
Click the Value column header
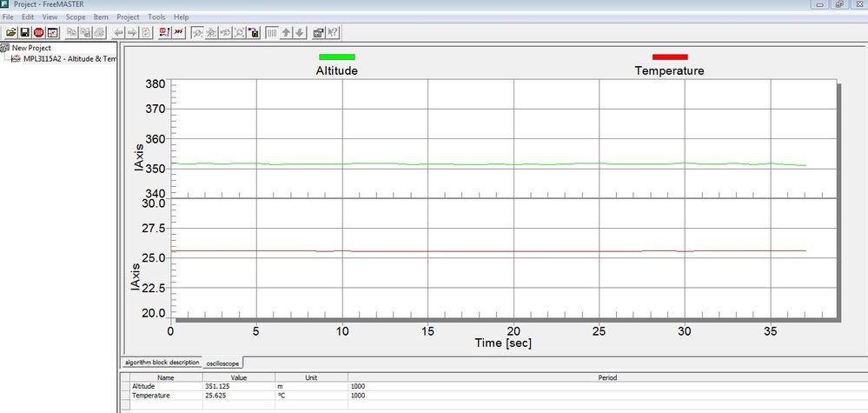tap(238, 377)
